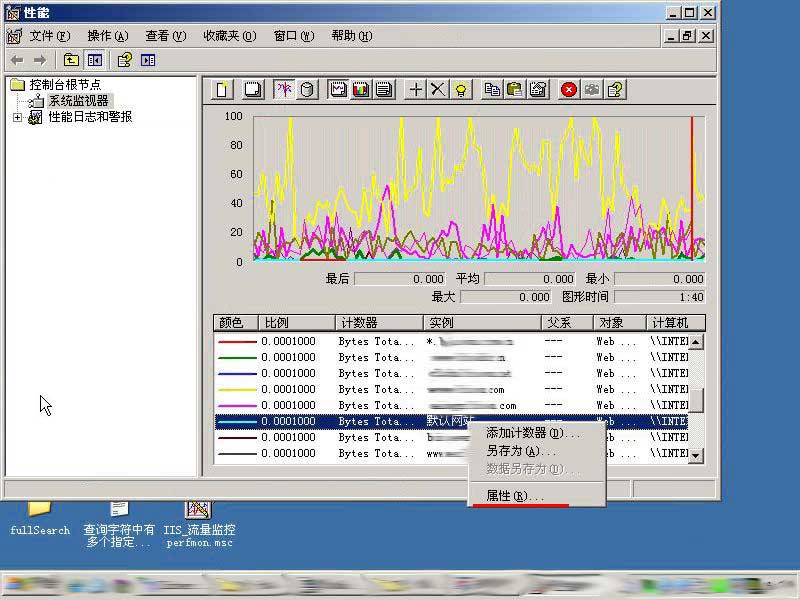The height and width of the screenshot is (600, 800).
Task: Choose 属性(R)... in the context menu
Action: (515, 496)
